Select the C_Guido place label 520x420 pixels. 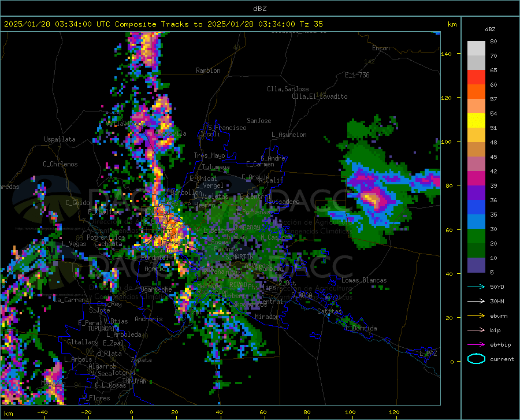pos(77,203)
